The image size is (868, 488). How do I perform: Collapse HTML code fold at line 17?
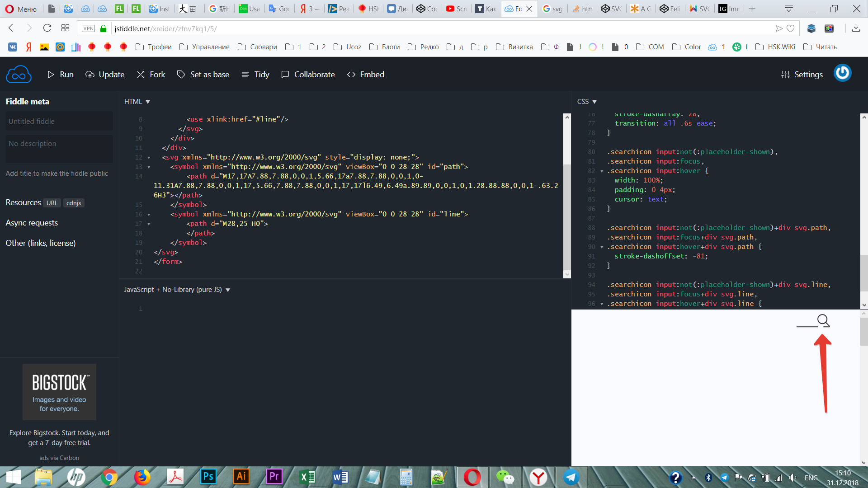tap(149, 224)
